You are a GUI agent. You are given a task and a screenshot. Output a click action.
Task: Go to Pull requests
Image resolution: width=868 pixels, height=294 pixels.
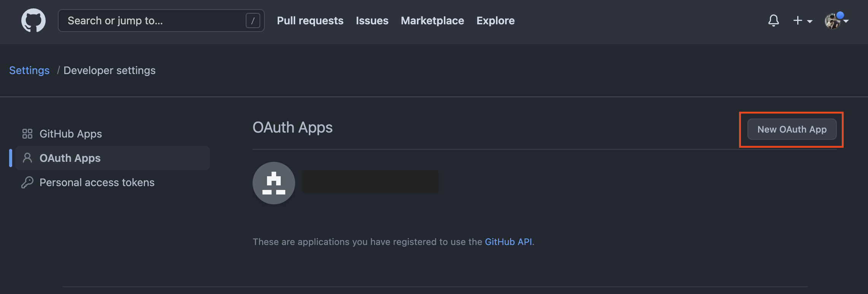click(310, 21)
